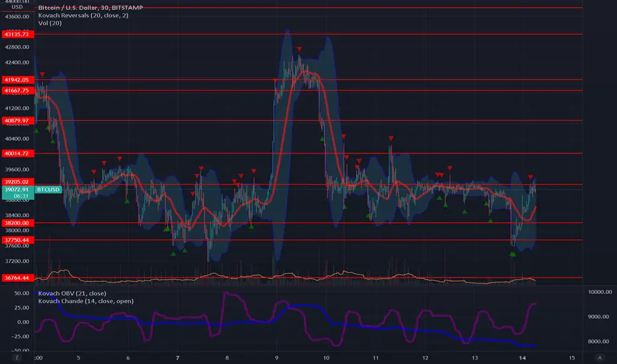Select the Kovach Reversals (20, close, 2) legend
The image size is (617, 364).
(83, 15)
